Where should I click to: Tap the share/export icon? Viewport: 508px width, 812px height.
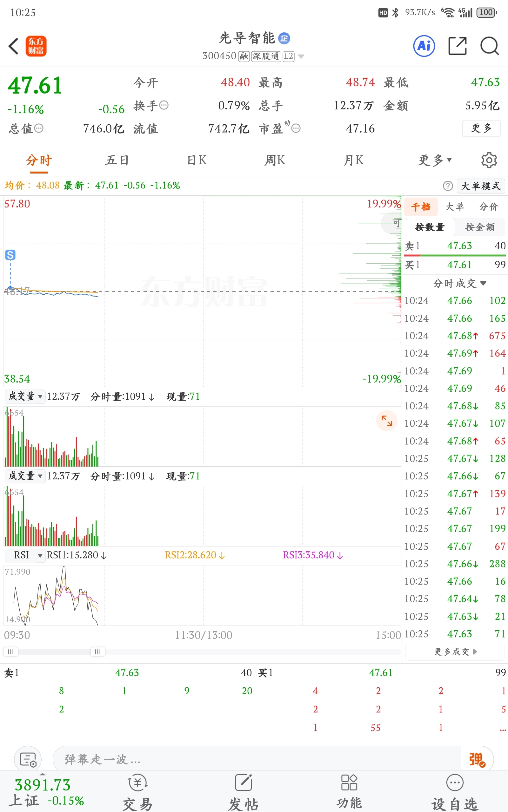click(458, 46)
